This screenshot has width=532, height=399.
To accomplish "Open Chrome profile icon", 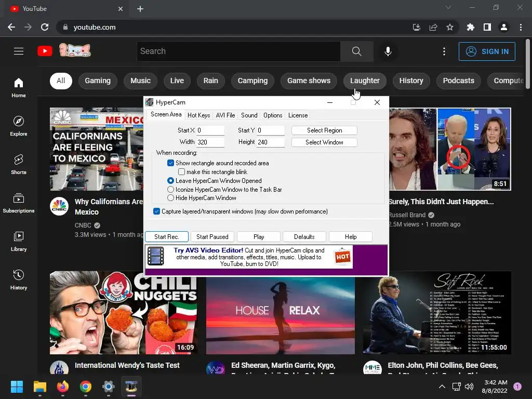I will [504, 27].
